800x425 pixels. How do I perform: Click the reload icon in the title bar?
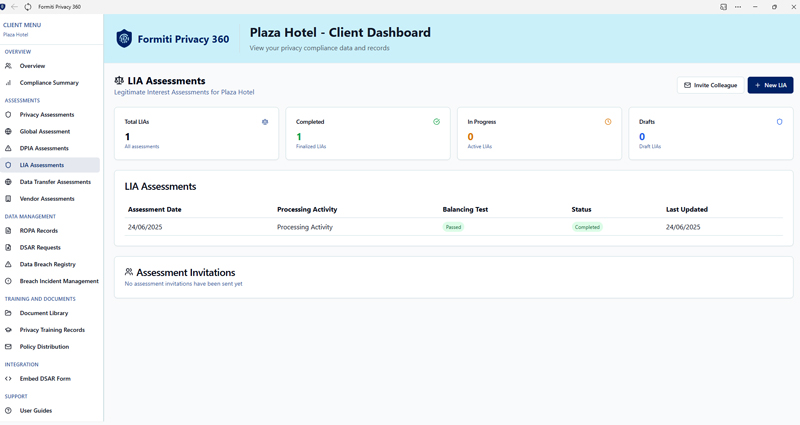point(27,7)
